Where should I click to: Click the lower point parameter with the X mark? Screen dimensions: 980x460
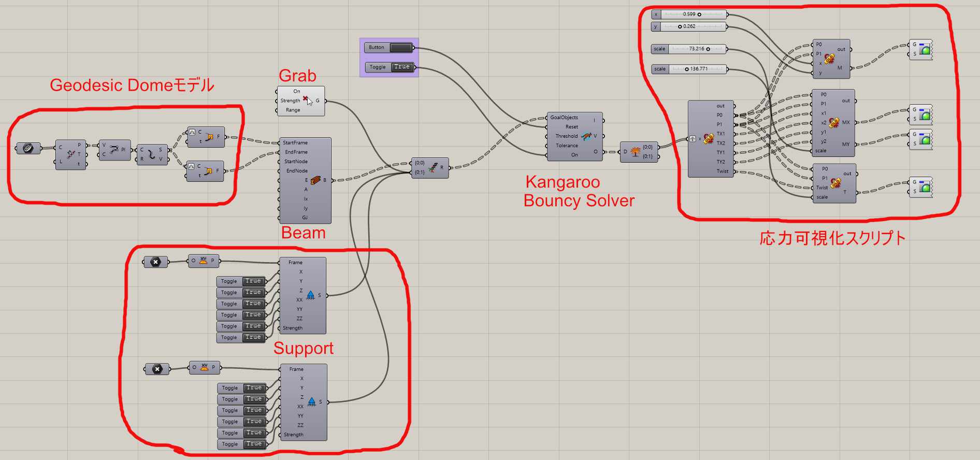(157, 369)
